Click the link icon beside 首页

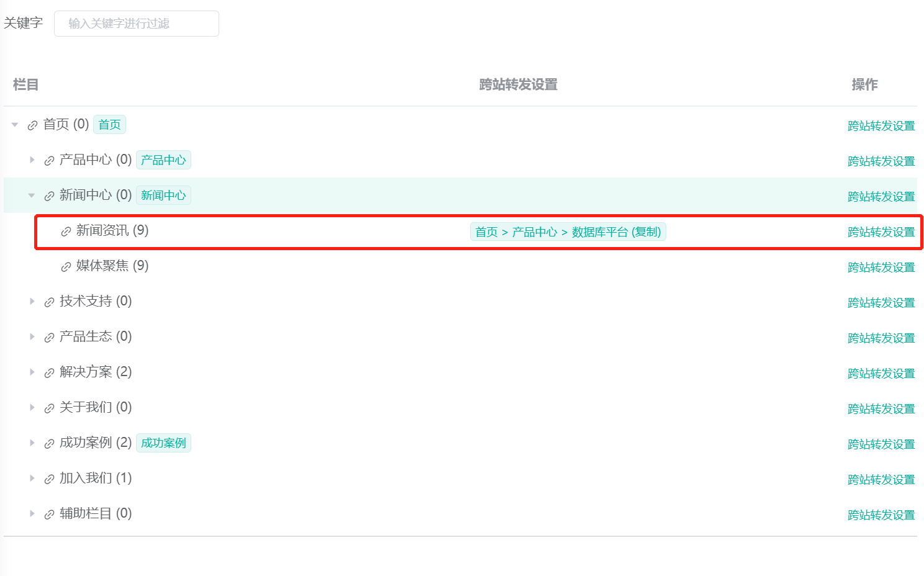[33, 125]
